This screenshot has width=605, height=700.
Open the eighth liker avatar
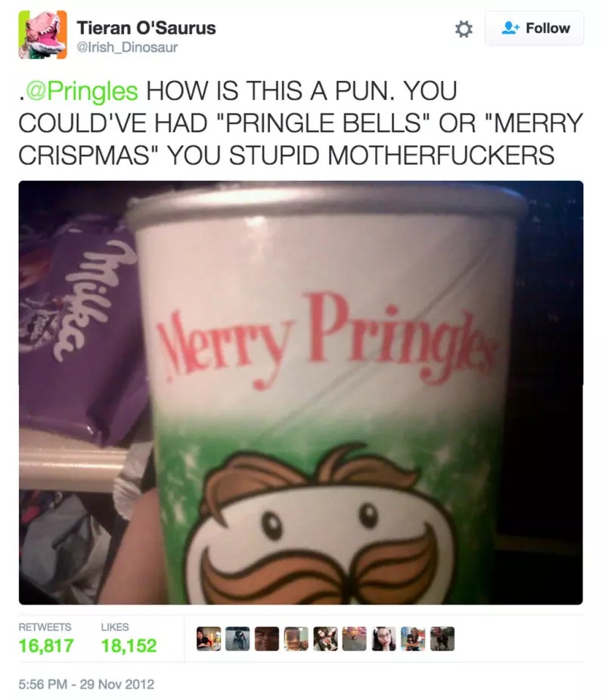[x=413, y=639]
